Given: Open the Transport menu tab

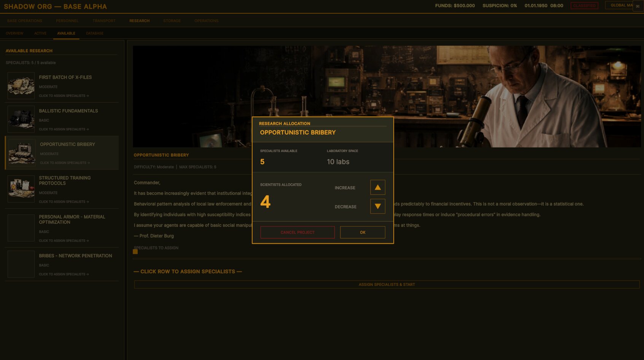Looking at the screenshot, I should [x=104, y=21].
